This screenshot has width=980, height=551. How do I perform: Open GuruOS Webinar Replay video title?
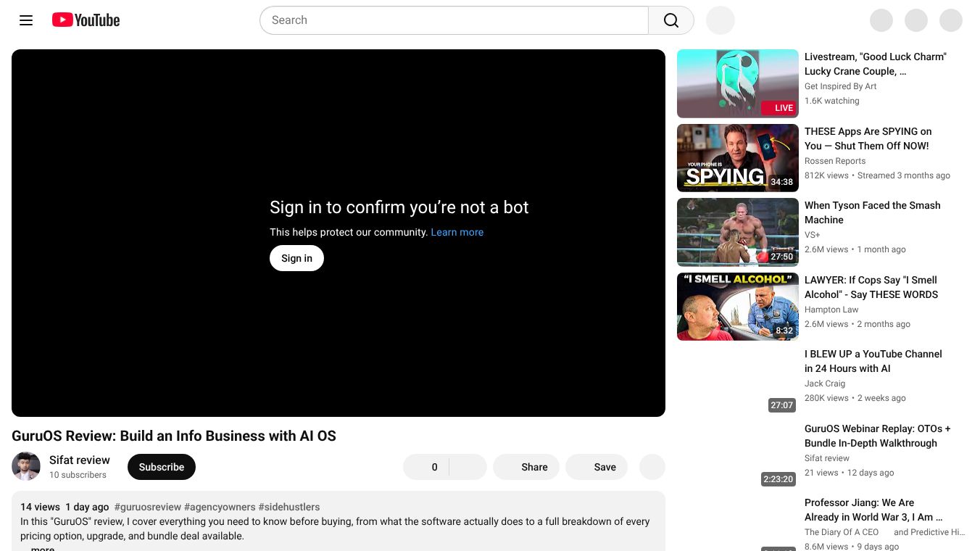pos(877,436)
